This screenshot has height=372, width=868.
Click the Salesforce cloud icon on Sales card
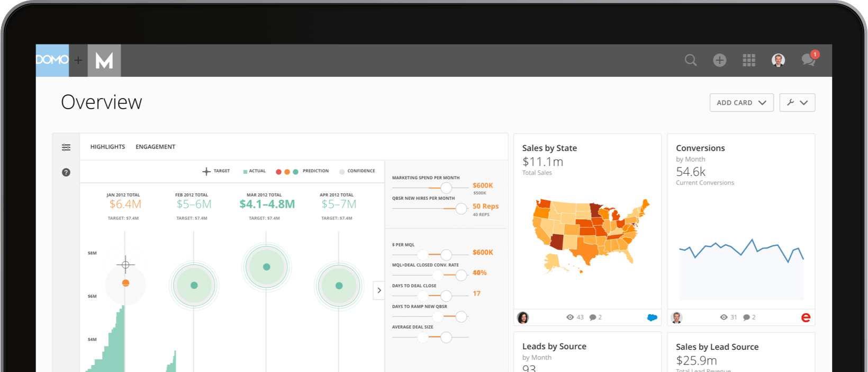[652, 317]
